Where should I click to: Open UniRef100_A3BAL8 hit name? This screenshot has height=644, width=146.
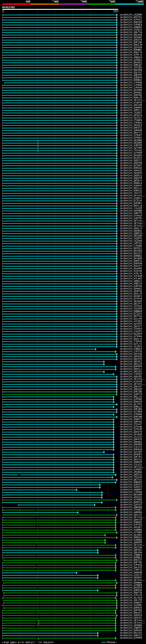(131, 349)
